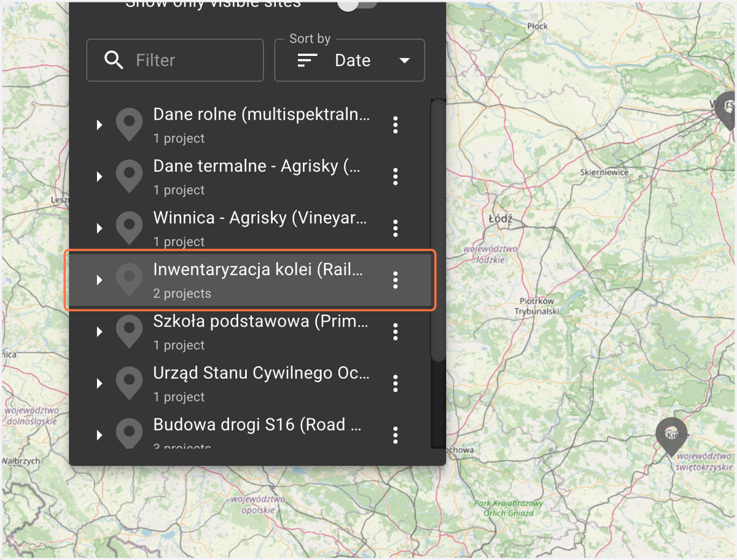The image size is (737, 560).
Task: Click the site list vertical scrollbar
Action: tap(438, 230)
